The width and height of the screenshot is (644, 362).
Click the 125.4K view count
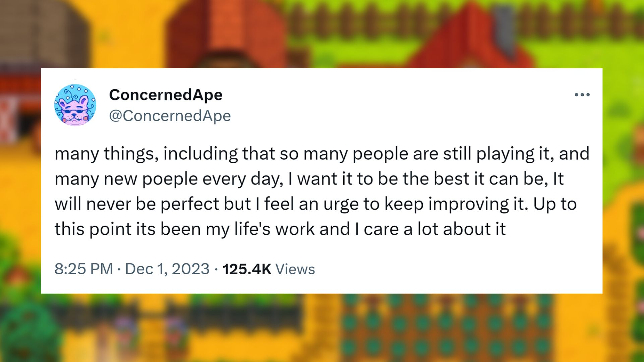point(247,269)
